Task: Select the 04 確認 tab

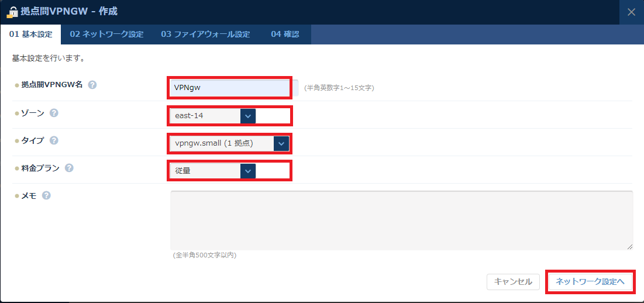Action: (x=285, y=34)
